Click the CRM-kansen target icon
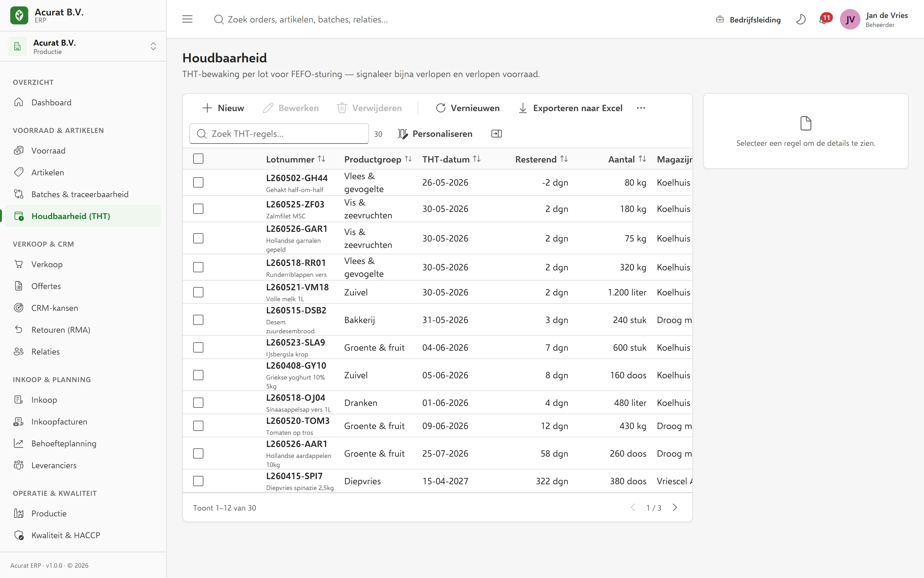Viewport: 924px width, 578px height. [x=19, y=307]
